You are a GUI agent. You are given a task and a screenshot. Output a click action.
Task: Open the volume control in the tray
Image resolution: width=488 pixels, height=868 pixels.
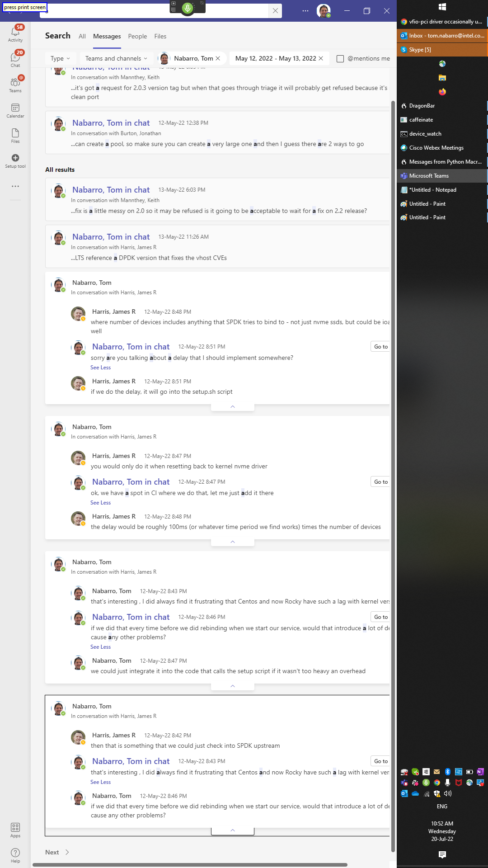[x=447, y=794]
